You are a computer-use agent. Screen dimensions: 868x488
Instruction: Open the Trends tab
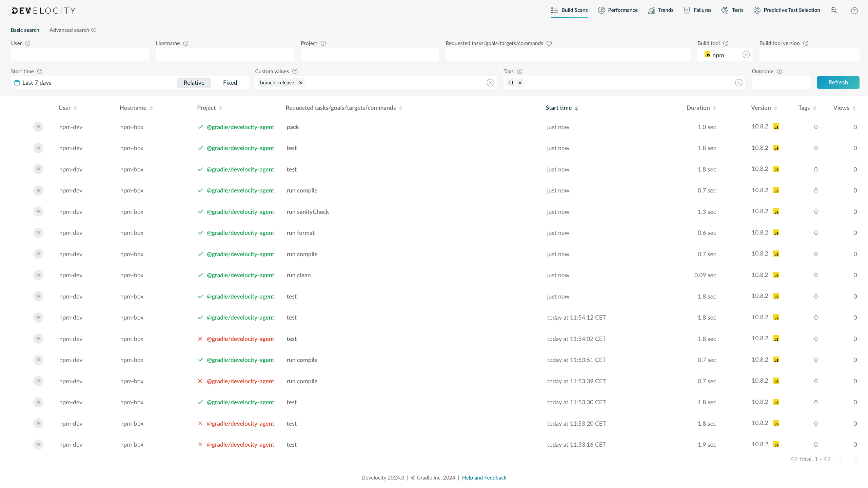point(660,10)
